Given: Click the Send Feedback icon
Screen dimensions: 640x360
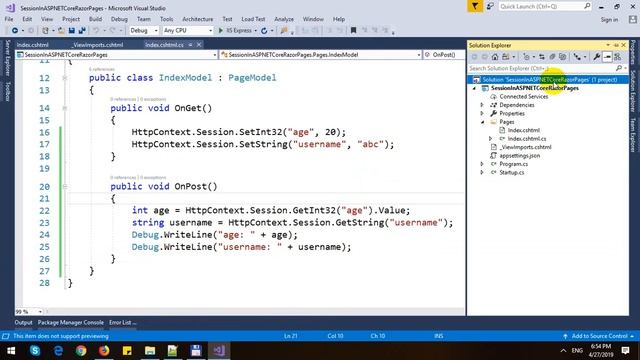Looking at the screenshot, I should pyautogui.click(x=490, y=7).
